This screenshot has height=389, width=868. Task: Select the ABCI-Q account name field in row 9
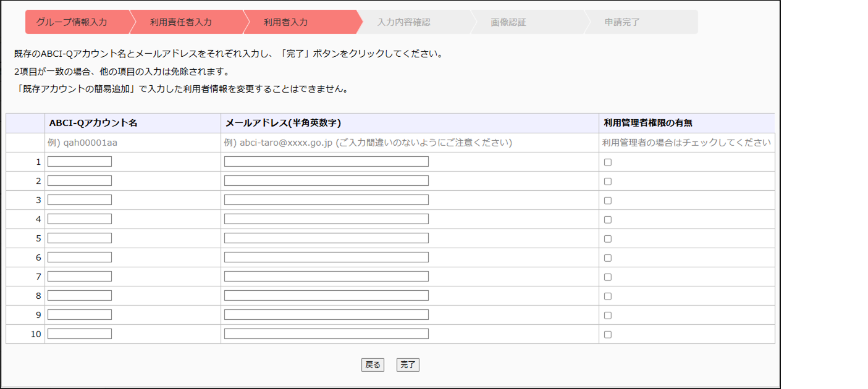[x=80, y=315]
